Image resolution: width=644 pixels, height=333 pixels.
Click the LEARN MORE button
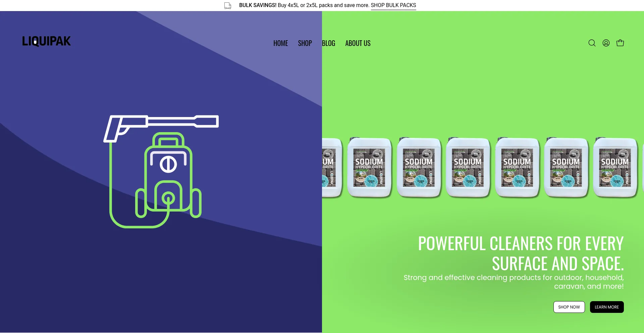pyautogui.click(x=607, y=307)
